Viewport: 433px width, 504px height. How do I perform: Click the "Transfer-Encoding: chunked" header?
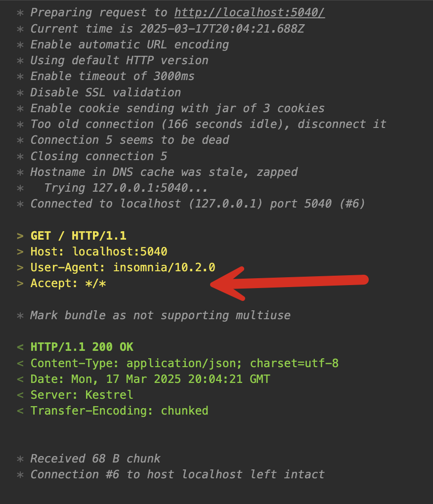click(119, 411)
